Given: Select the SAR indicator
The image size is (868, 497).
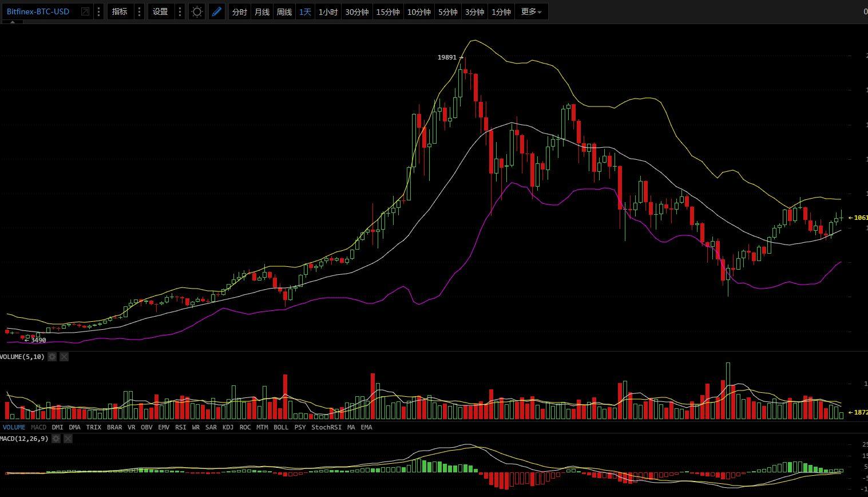Looking at the screenshot, I should pos(211,427).
